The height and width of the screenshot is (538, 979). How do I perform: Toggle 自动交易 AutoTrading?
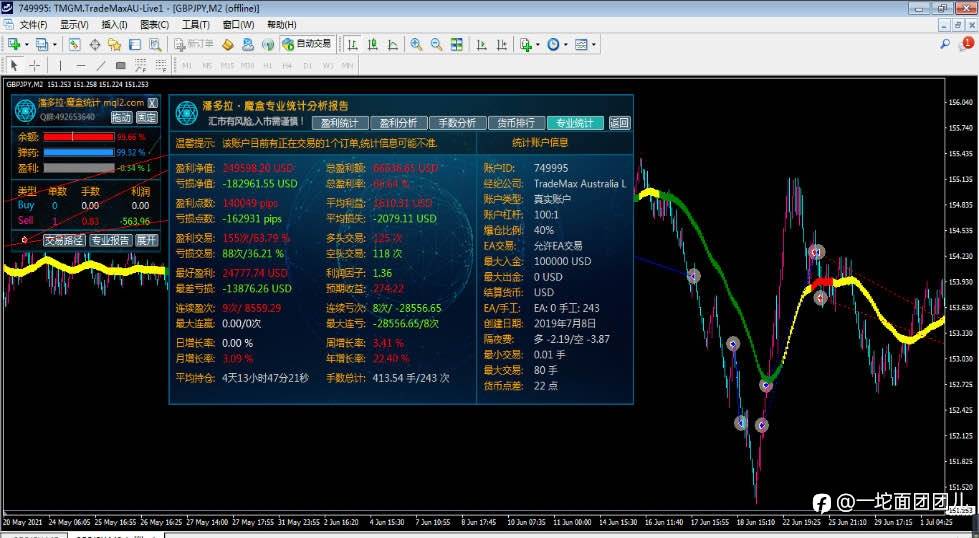click(x=307, y=44)
